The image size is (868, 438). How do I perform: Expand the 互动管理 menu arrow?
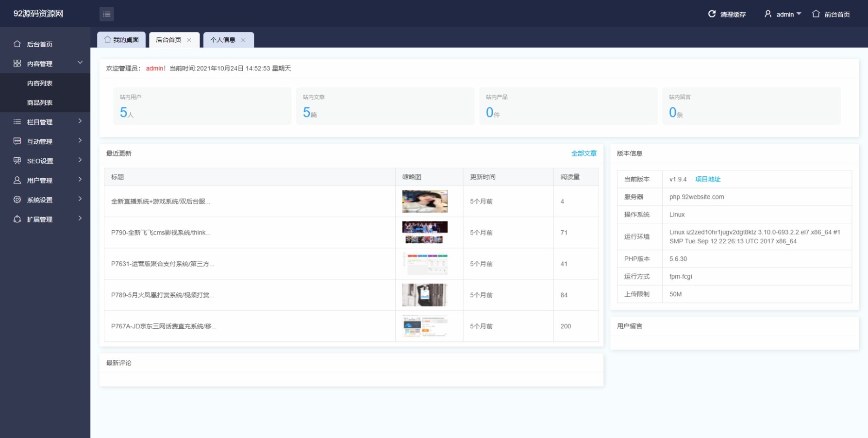[80, 140]
